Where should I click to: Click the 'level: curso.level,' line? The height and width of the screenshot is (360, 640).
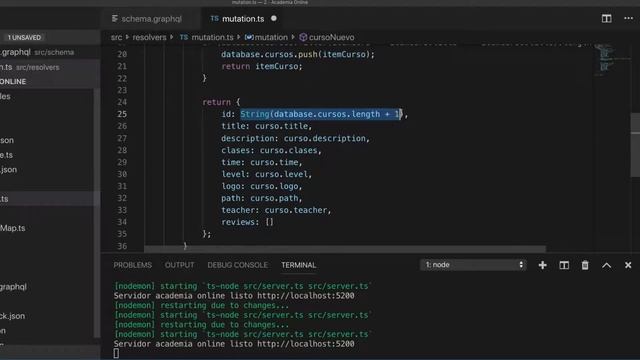point(267,174)
